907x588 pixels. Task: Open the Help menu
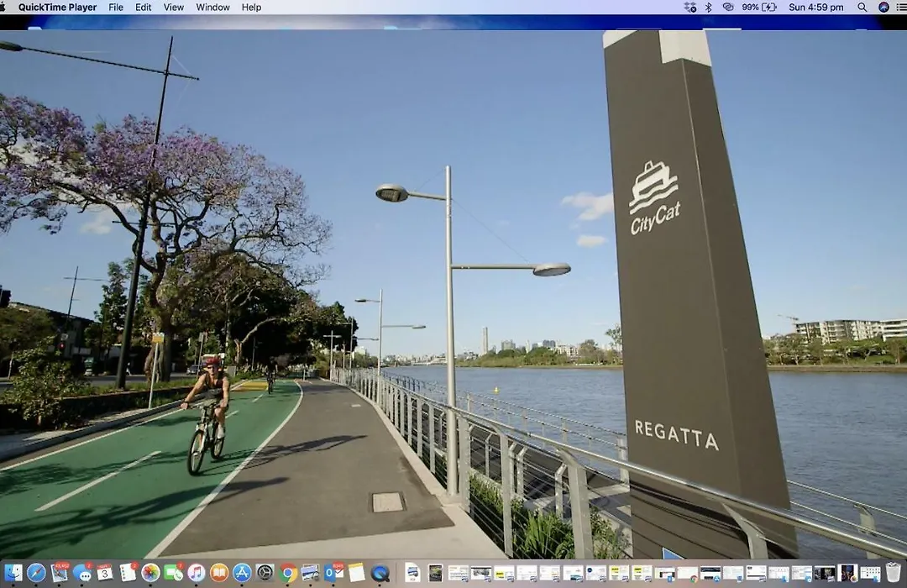click(x=251, y=7)
